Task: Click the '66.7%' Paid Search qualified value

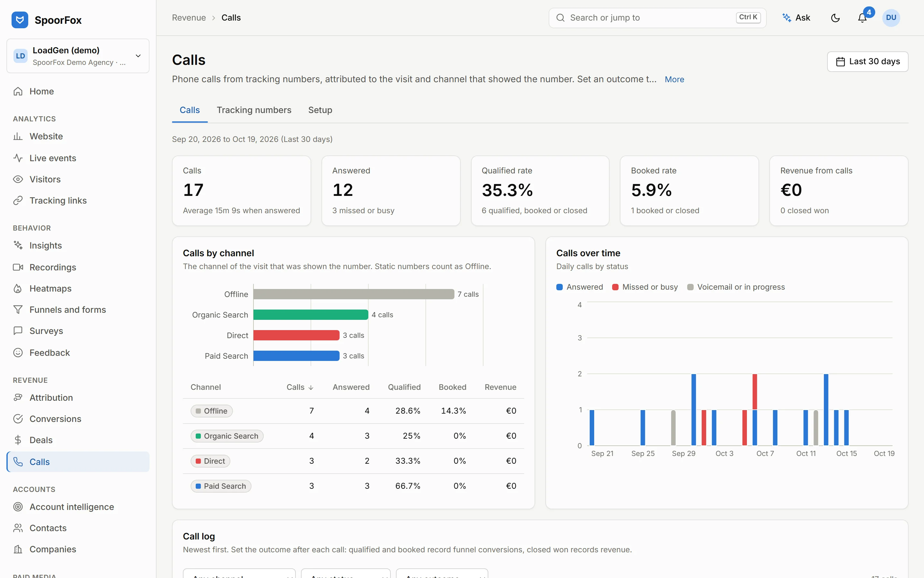Action: tap(408, 486)
